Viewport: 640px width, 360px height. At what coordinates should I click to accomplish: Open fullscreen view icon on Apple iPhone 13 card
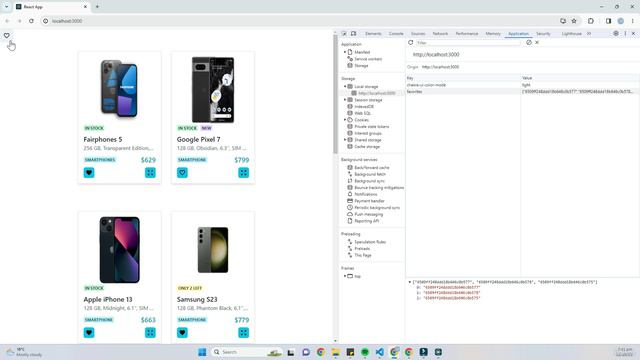coord(150,333)
